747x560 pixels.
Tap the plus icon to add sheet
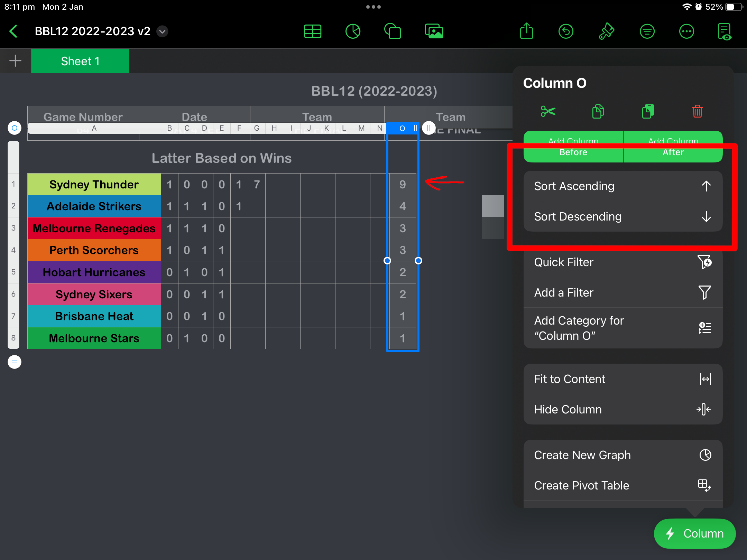[15, 60]
